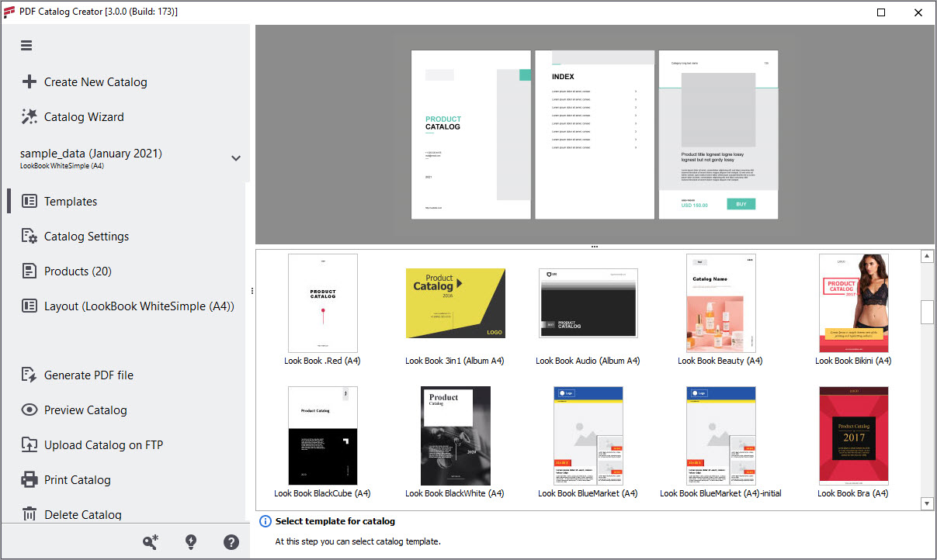Click the horizontal splitter dots below preview
The image size is (937, 560).
click(594, 247)
